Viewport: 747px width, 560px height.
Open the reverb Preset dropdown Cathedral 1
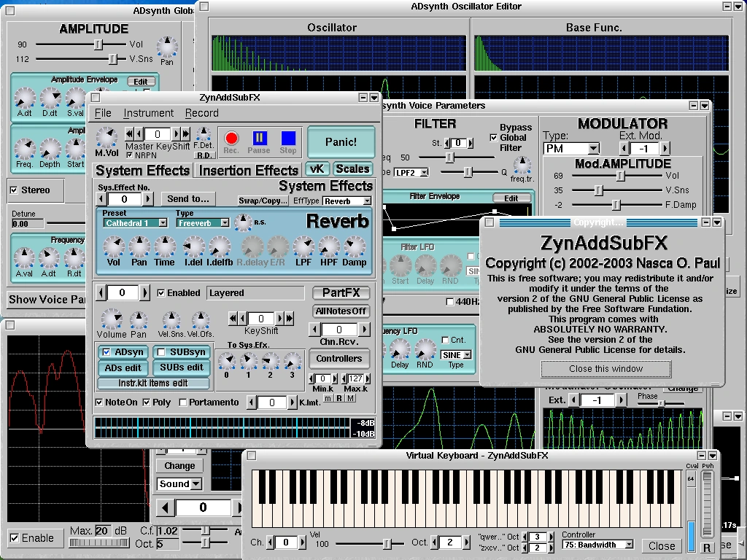(136, 223)
